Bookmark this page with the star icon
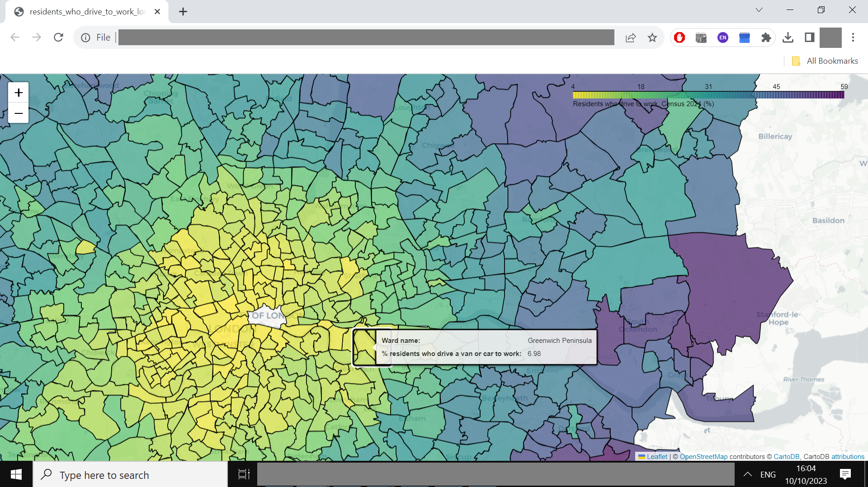 [652, 37]
